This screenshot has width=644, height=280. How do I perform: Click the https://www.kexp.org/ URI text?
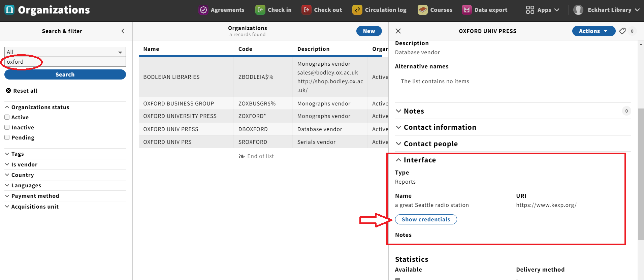546,205
